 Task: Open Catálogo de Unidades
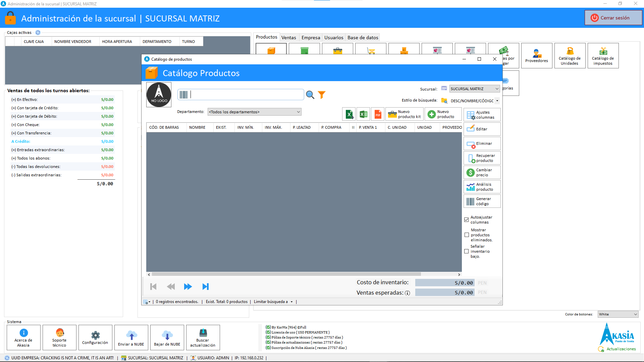pos(570,56)
